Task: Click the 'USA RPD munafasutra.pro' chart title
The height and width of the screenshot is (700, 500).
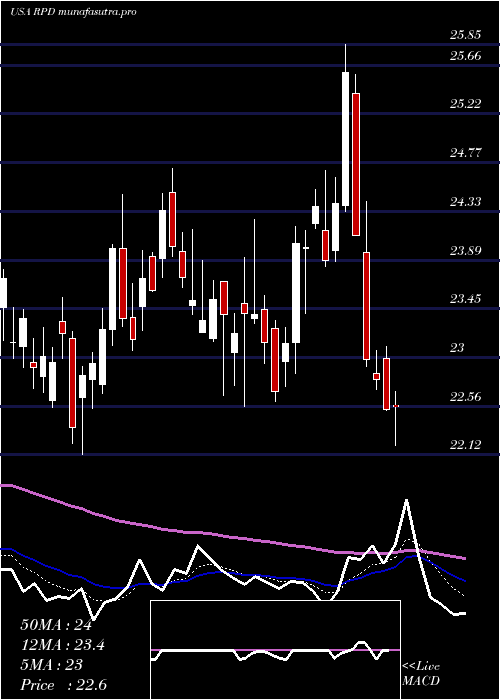Action: pos(73,12)
